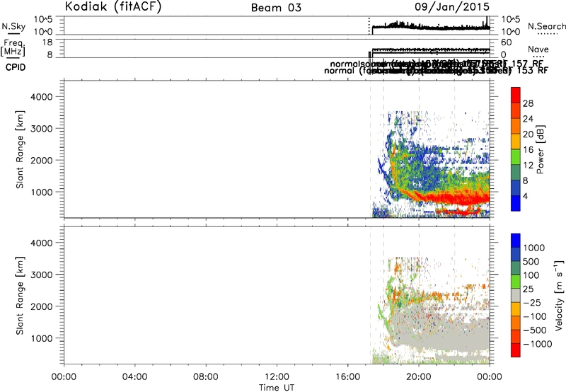Click the power panel 'Slant Range [km]' label
The width and height of the screenshot is (566, 392).
point(20,149)
